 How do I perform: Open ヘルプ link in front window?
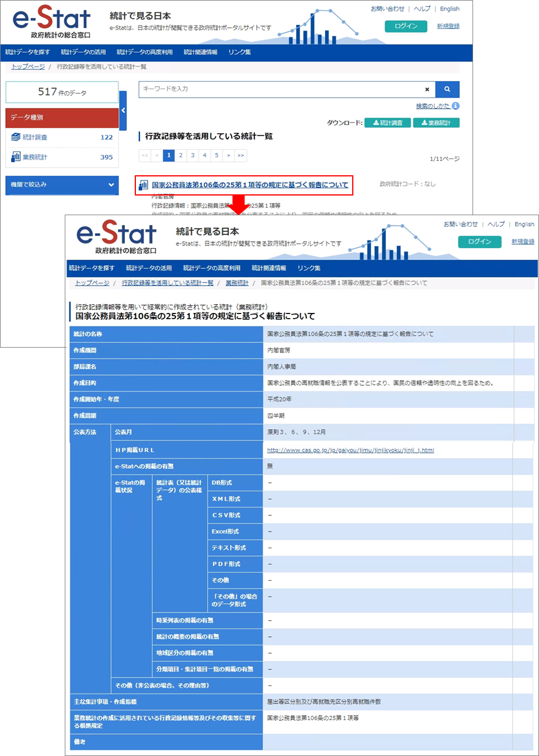click(496, 224)
